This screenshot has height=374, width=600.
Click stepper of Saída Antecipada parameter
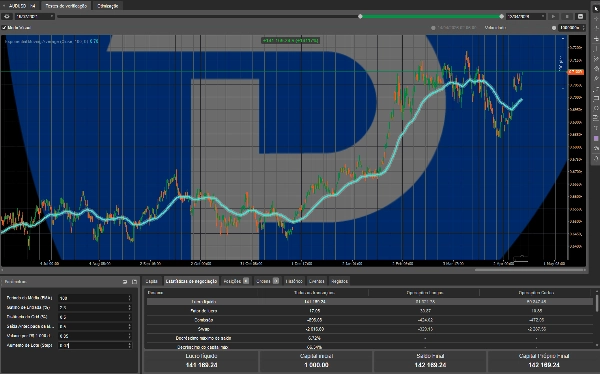[x=129, y=327]
